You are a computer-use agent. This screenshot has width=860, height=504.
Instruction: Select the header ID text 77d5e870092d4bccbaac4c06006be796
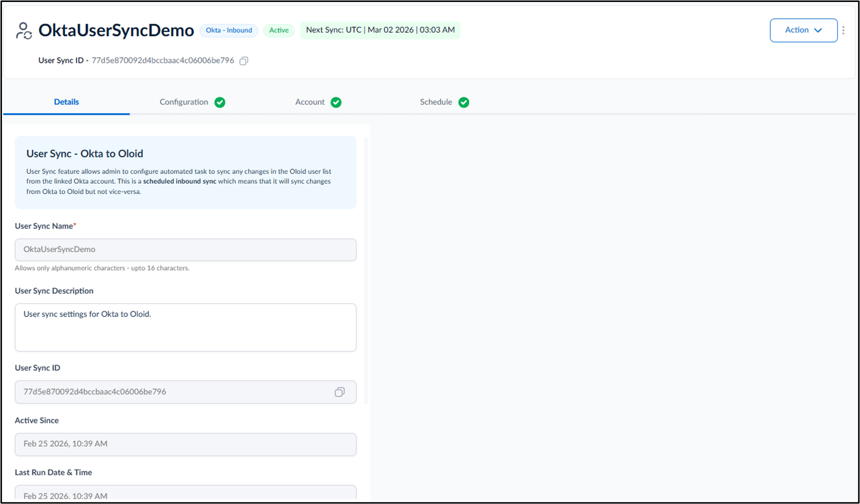point(163,61)
